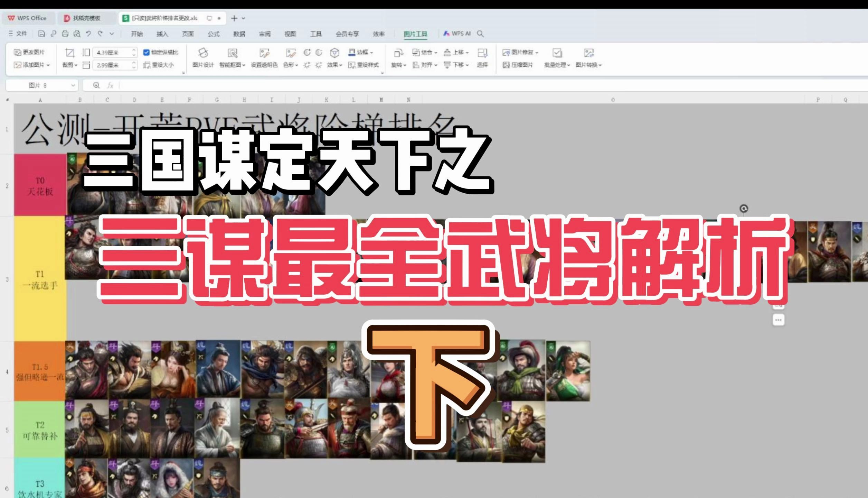Expand the 组合 group dropdown
The image size is (868, 498).
click(x=435, y=53)
